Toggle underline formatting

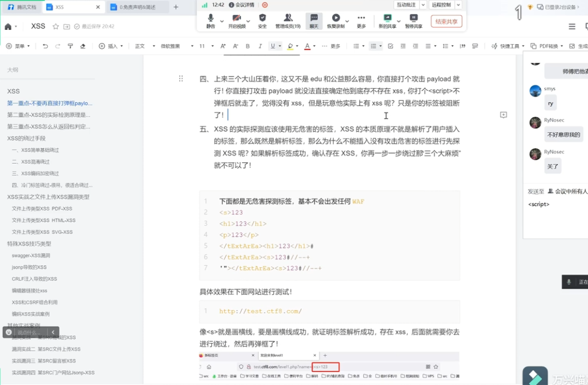[x=273, y=46]
